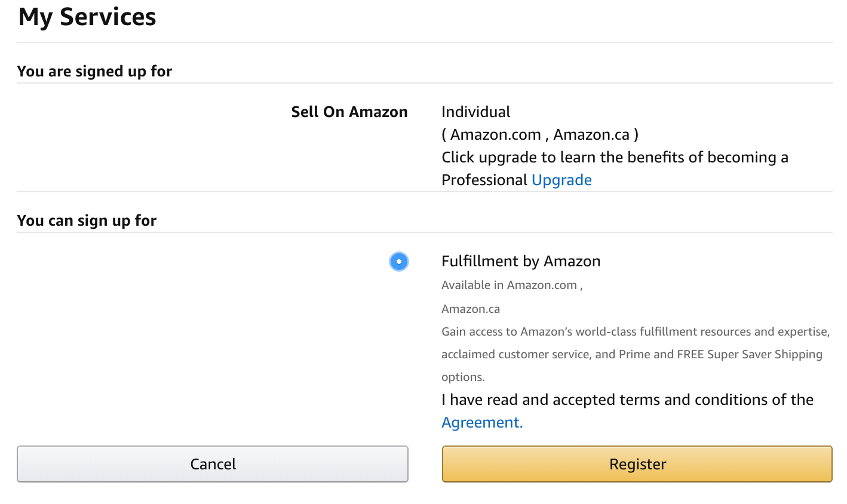Click the My Services page heading
The image size is (847, 504).
[87, 17]
